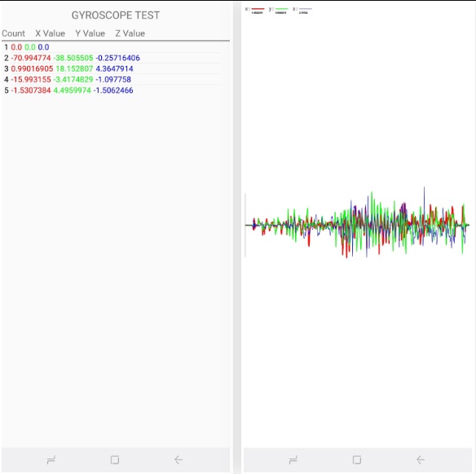Tap the back arrow on the gyroscope table screen
The image size is (476, 474).
click(x=178, y=460)
